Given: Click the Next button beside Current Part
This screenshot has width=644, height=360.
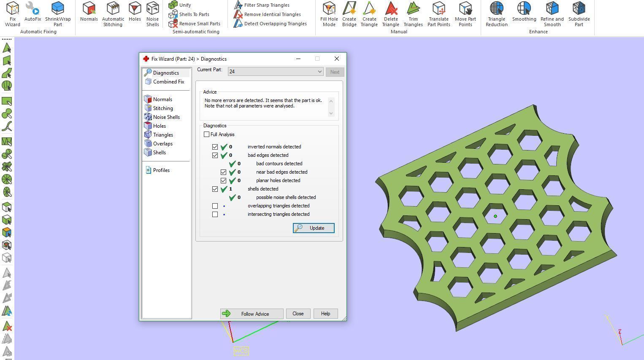Looking at the screenshot, I should [335, 72].
